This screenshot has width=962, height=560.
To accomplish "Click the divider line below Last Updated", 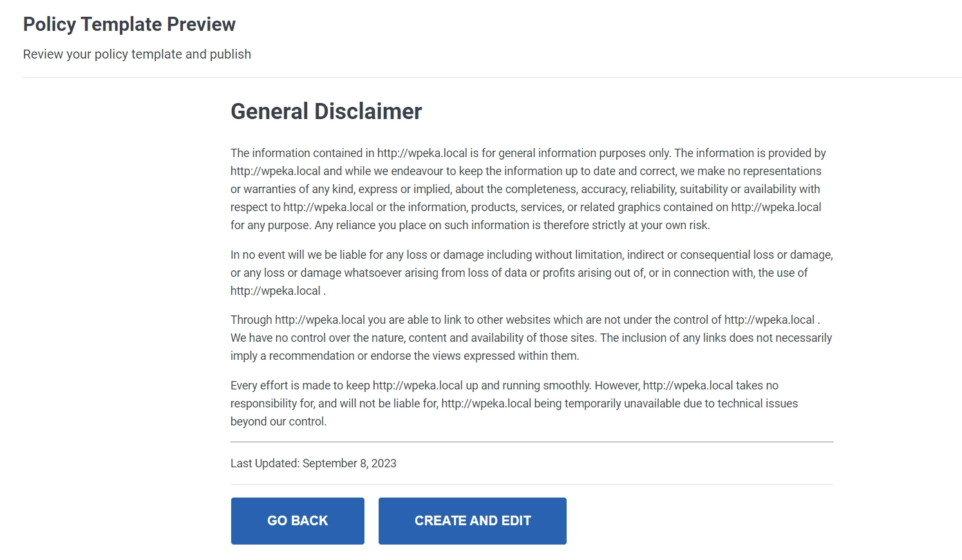I will coord(531,484).
